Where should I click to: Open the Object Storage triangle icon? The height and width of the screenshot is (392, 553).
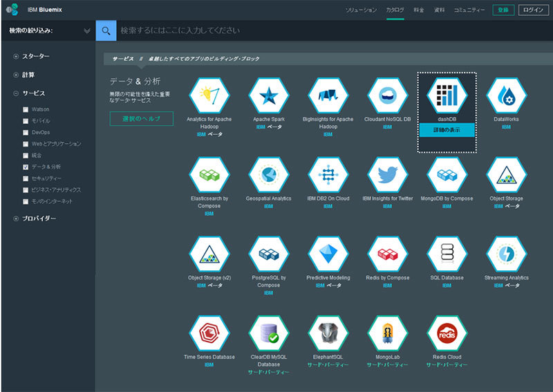click(507, 175)
